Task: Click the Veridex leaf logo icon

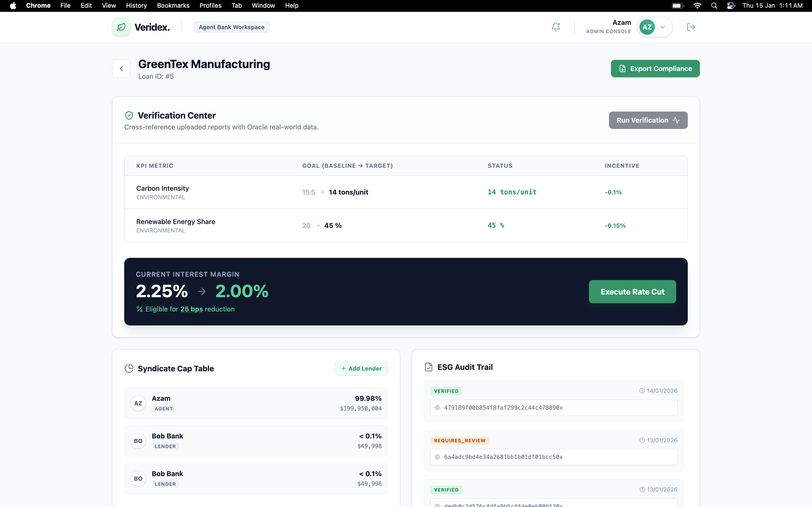Action: 121,27
